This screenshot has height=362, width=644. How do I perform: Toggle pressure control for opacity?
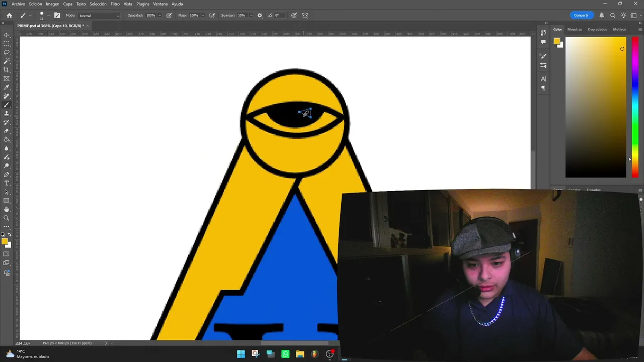tap(169, 16)
